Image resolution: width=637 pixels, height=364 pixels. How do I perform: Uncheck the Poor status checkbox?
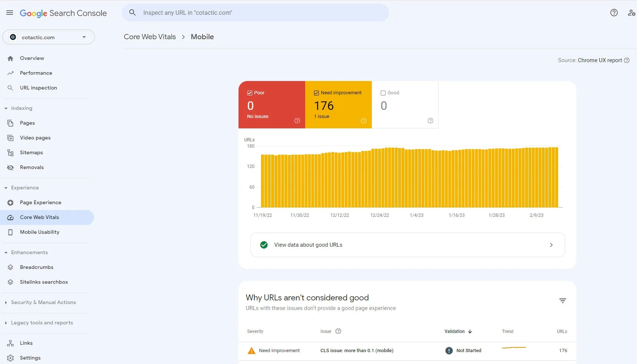tap(250, 93)
